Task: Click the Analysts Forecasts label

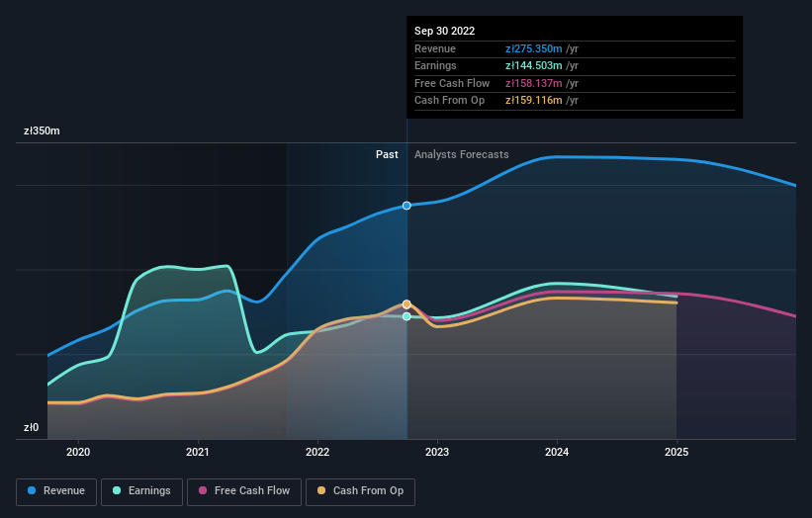Action: click(462, 155)
